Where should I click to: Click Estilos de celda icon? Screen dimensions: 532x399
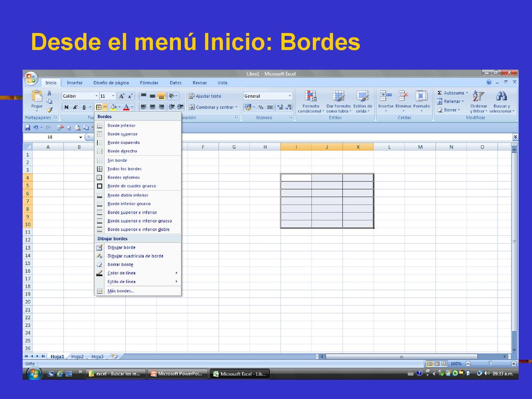coord(362,96)
